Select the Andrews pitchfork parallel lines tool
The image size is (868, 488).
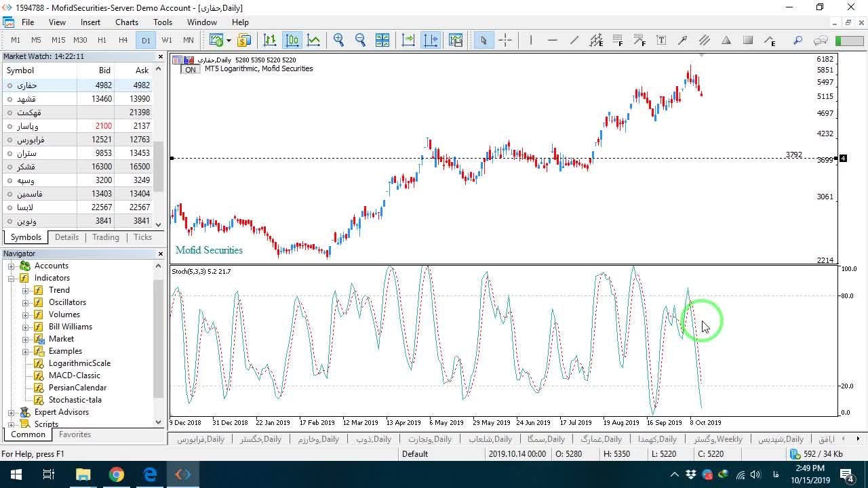tap(705, 40)
